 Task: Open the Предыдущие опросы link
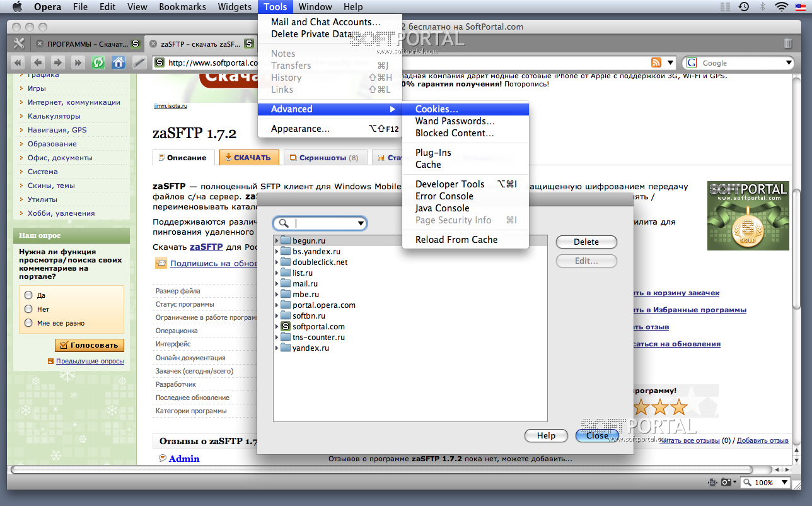[x=90, y=362]
